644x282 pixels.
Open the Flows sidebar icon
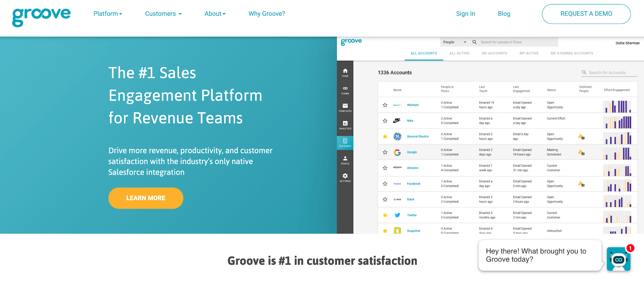coord(345,90)
